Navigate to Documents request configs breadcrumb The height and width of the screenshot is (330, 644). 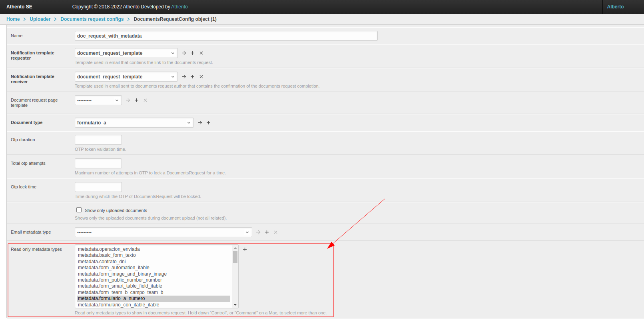pyautogui.click(x=92, y=19)
